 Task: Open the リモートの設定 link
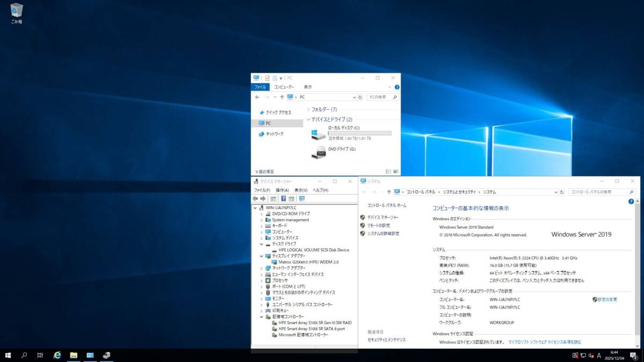(378, 225)
